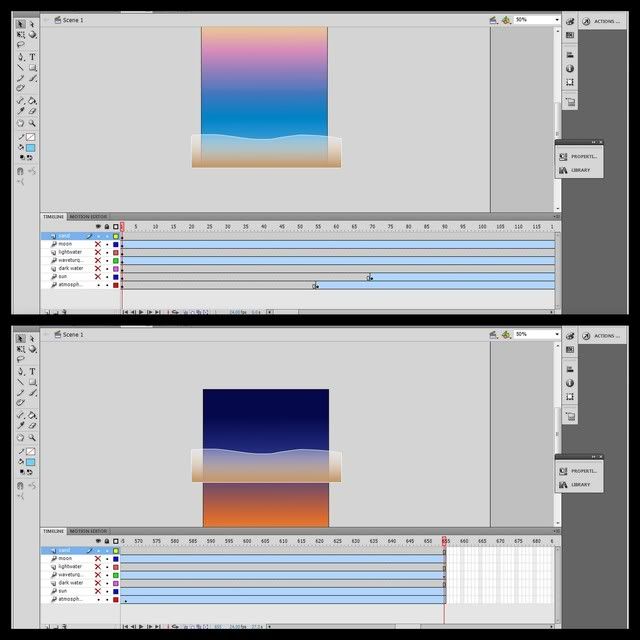Select the Zoom magnifier tool in lower toolbox
Viewport: 640px width, 640px height.
(x=32, y=438)
